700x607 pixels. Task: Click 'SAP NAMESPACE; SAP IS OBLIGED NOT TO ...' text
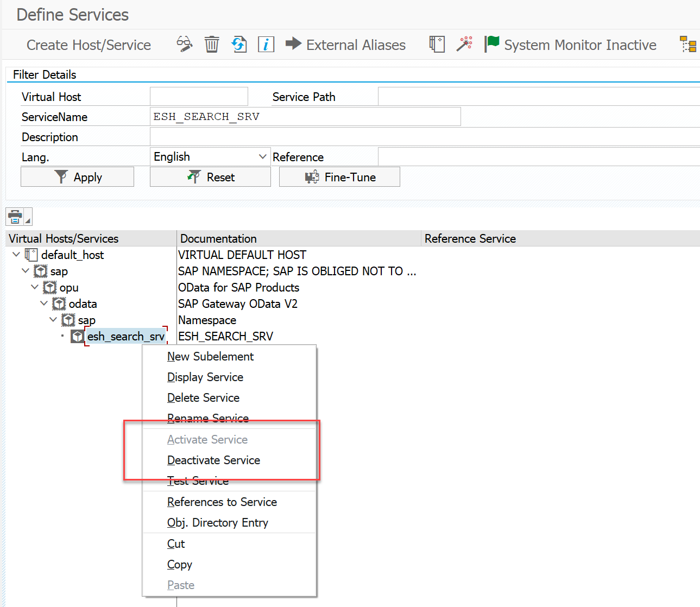click(297, 271)
